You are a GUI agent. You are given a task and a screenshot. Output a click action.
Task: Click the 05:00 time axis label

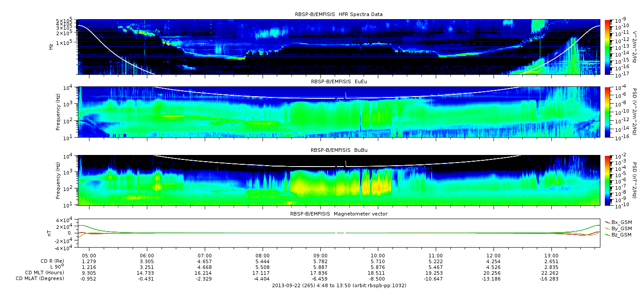pos(90,256)
